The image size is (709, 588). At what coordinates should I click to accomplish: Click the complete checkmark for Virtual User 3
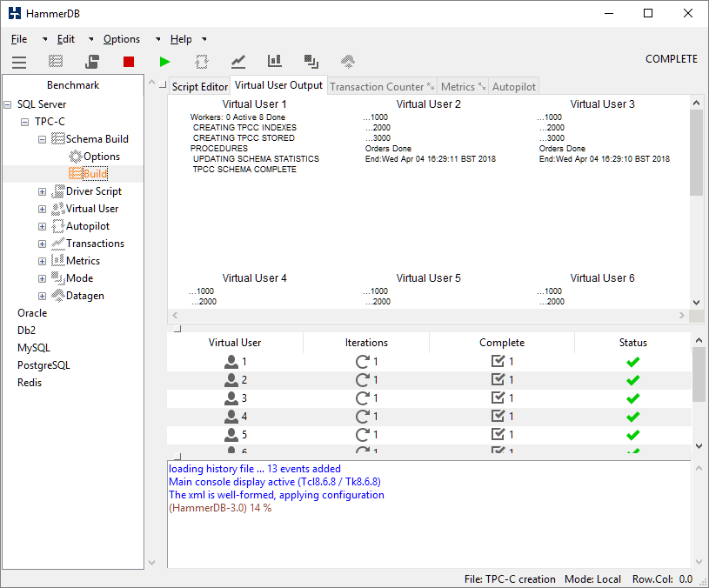498,398
